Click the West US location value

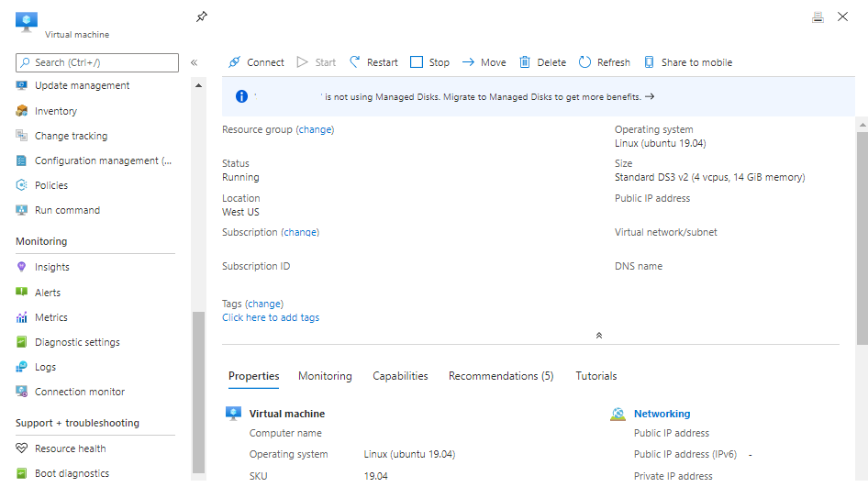pyautogui.click(x=240, y=213)
